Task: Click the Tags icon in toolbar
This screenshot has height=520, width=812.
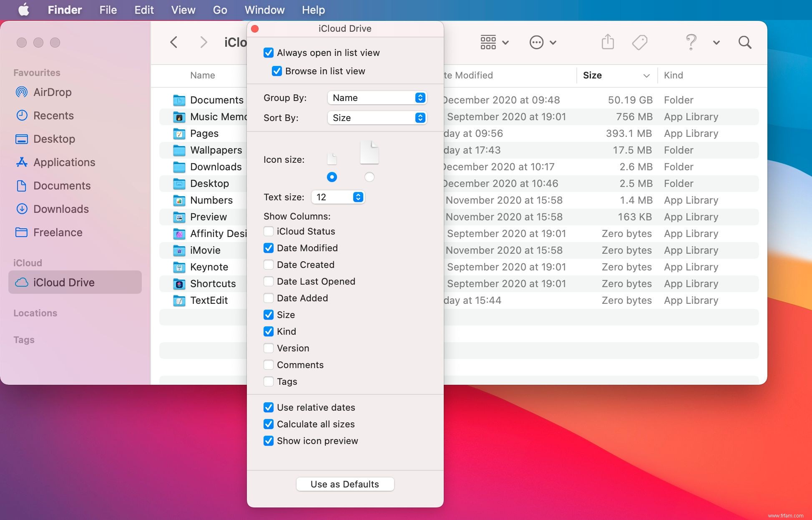Action: [x=638, y=42]
